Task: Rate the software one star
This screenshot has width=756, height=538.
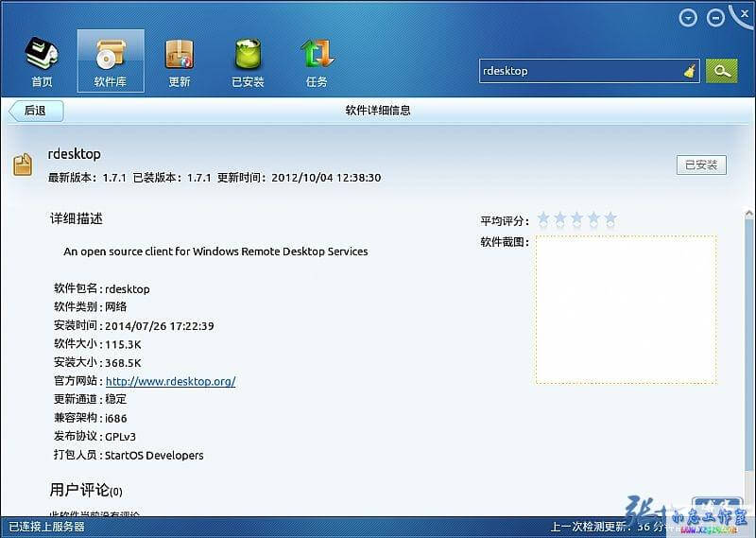Action: 543,219
